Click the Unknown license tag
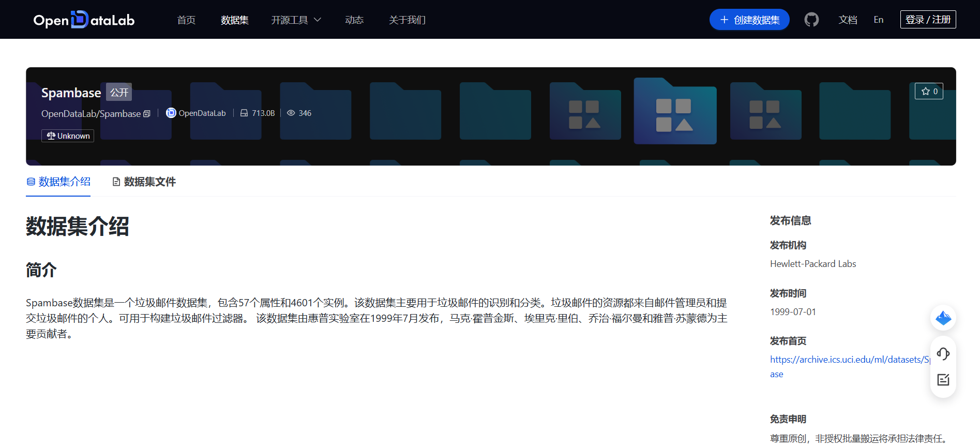The height and width of the screenshot is (446, 980). coord(68,136)
